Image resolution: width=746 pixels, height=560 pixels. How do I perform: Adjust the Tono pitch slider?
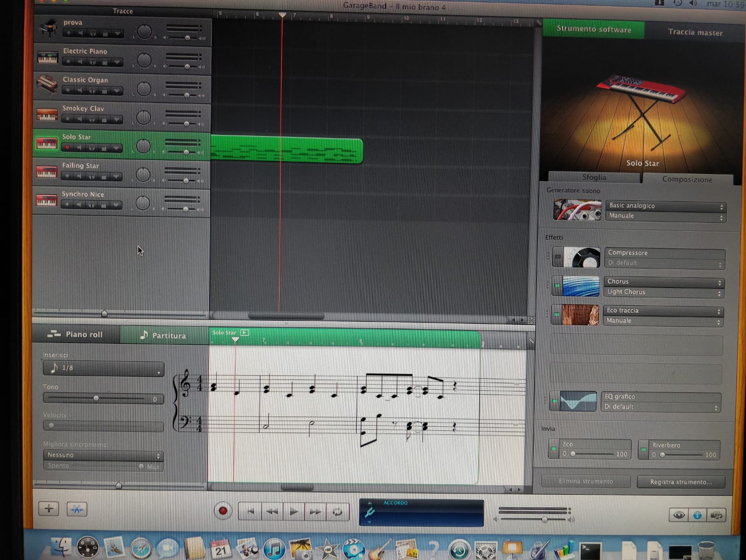96,399
